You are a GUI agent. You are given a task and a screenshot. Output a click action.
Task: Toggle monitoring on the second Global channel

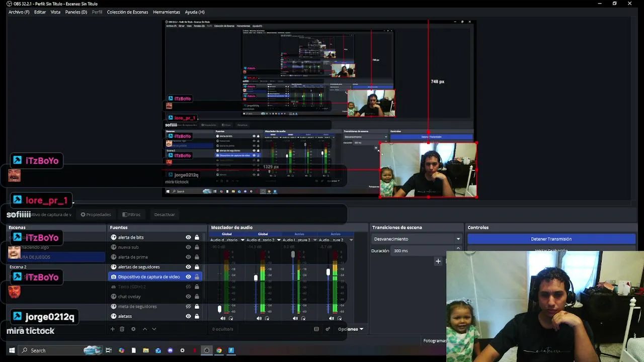267,318
